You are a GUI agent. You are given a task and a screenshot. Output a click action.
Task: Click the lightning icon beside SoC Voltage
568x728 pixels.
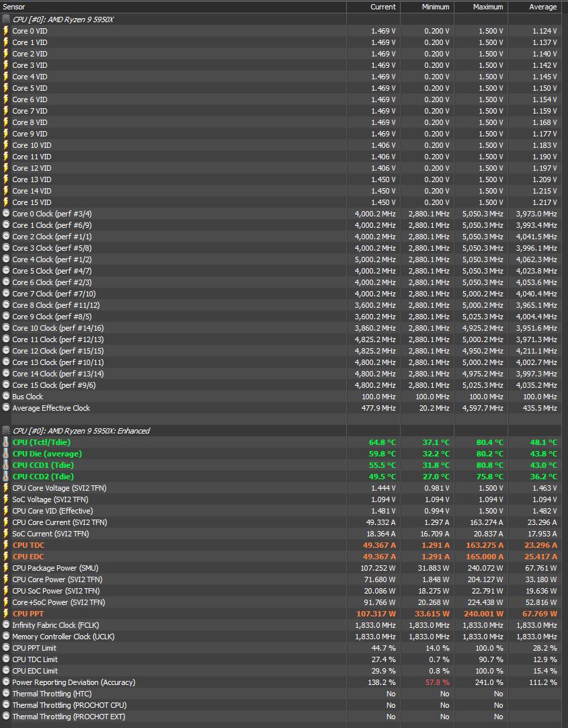[5, 499]
